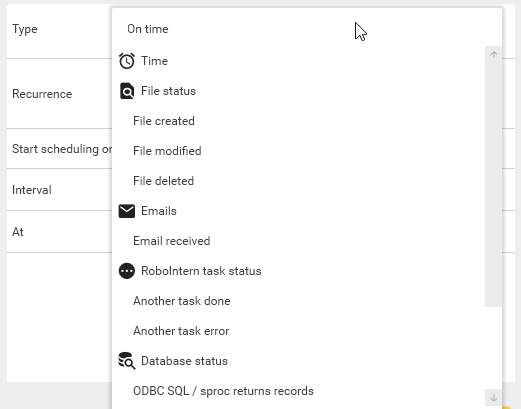The height and width of the screenshot is (409, 521).
Task: Select Email received trigger type
Action: [172, 241]
